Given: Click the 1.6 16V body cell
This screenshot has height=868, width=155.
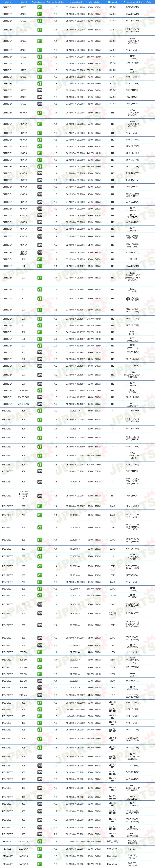Looking at the screenshot, I should click(x=113, y=595).
